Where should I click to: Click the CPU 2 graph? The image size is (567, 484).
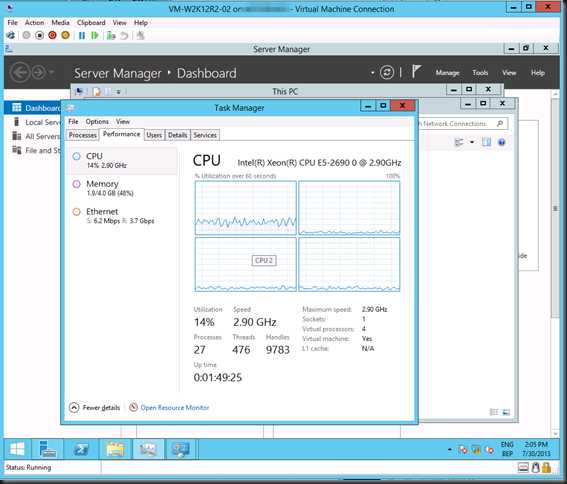(246, 264)
